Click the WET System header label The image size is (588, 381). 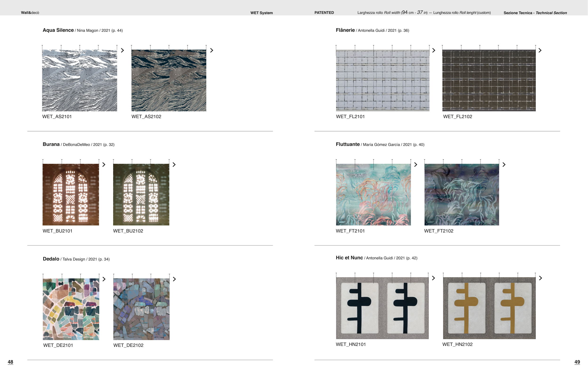point(261,13)
